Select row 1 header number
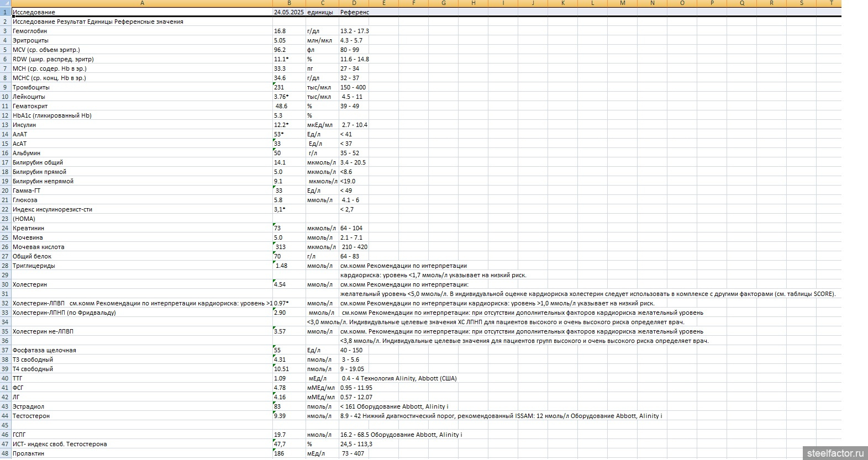 [x=6, y=12]
